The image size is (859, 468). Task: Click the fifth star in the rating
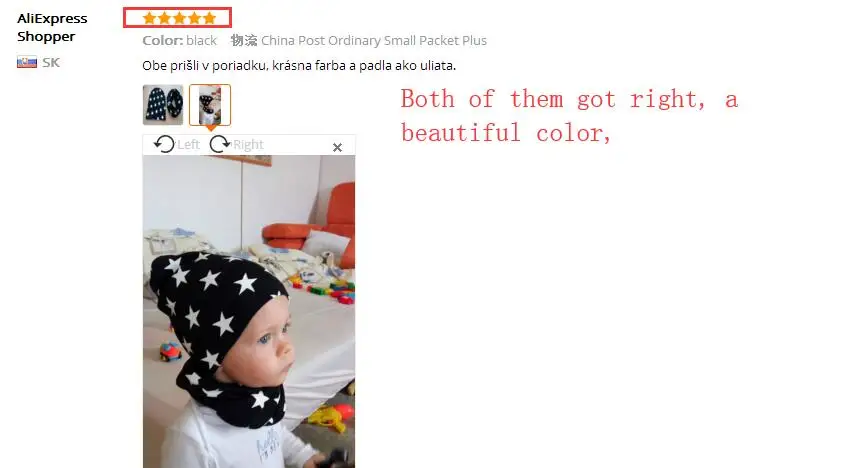(x=209, y=18)
